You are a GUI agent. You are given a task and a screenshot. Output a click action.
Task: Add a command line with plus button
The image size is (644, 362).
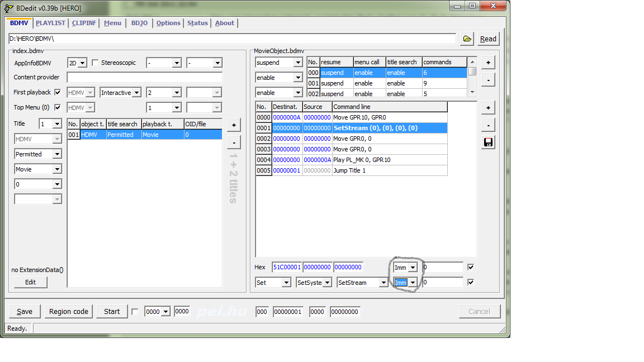(x=487, y=108)
